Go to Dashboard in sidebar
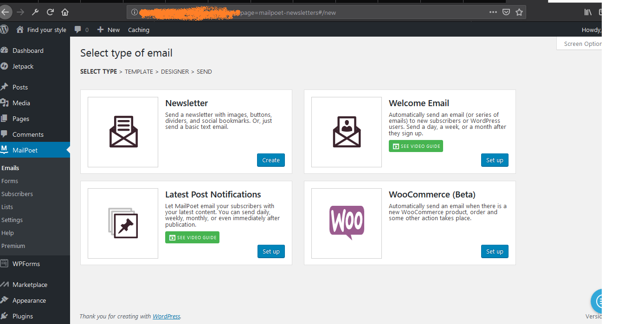The image size is (644, 324). pyautogui.click(x=35, y=51)
